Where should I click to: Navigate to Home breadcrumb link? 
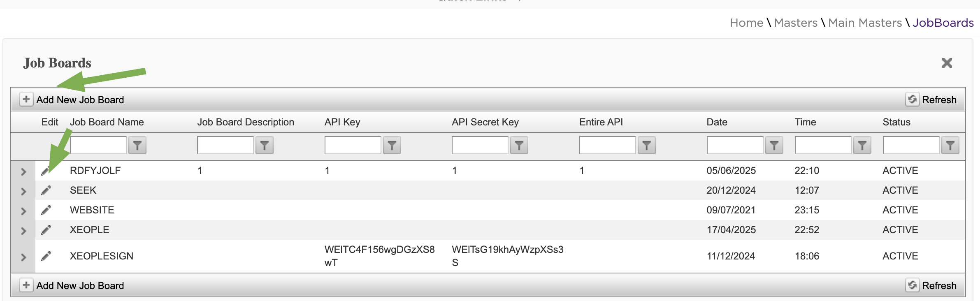click(746, 23)
